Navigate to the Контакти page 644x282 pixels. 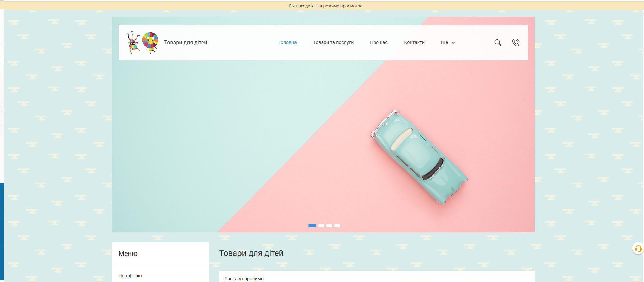(414, 43)
